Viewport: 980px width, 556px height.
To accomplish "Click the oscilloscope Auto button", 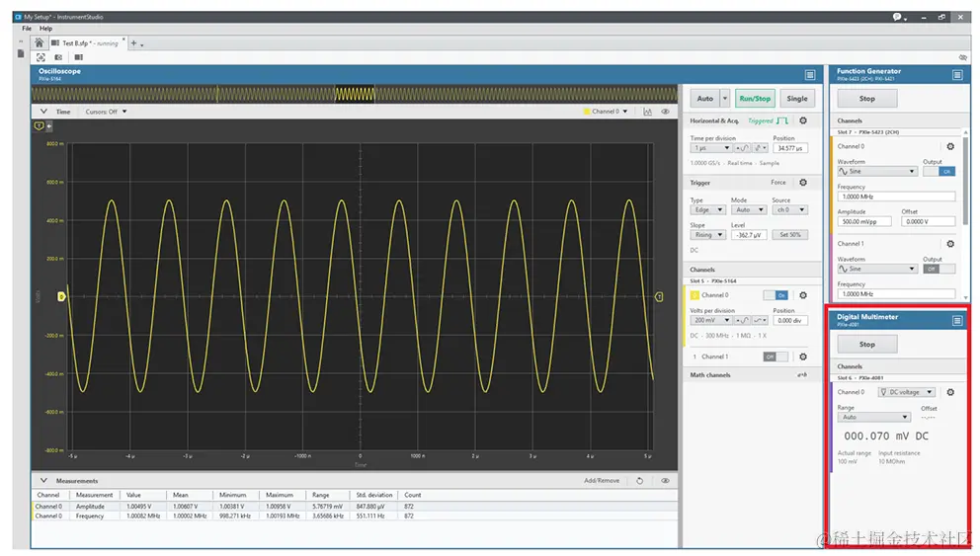I will pyautogui.click(x=705, y=99).
